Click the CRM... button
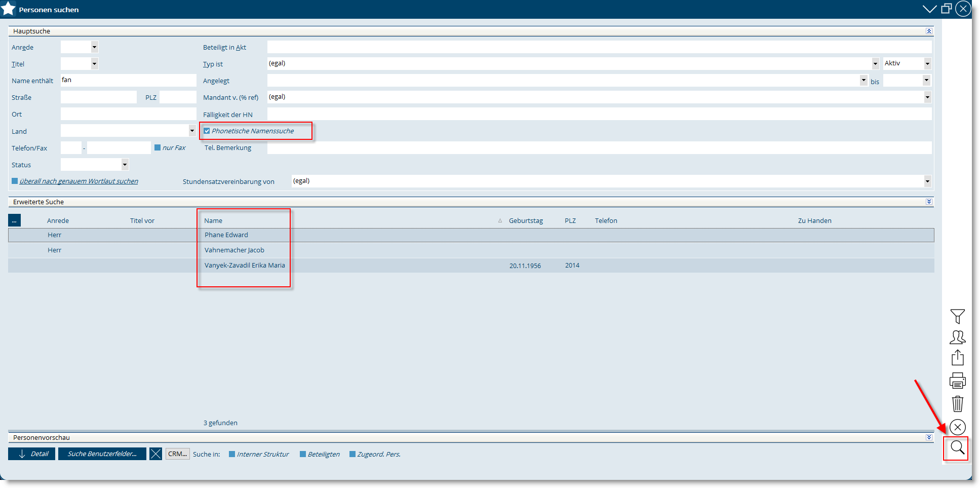The height and width of the screenshot is (488, 980). pos(178,454)
